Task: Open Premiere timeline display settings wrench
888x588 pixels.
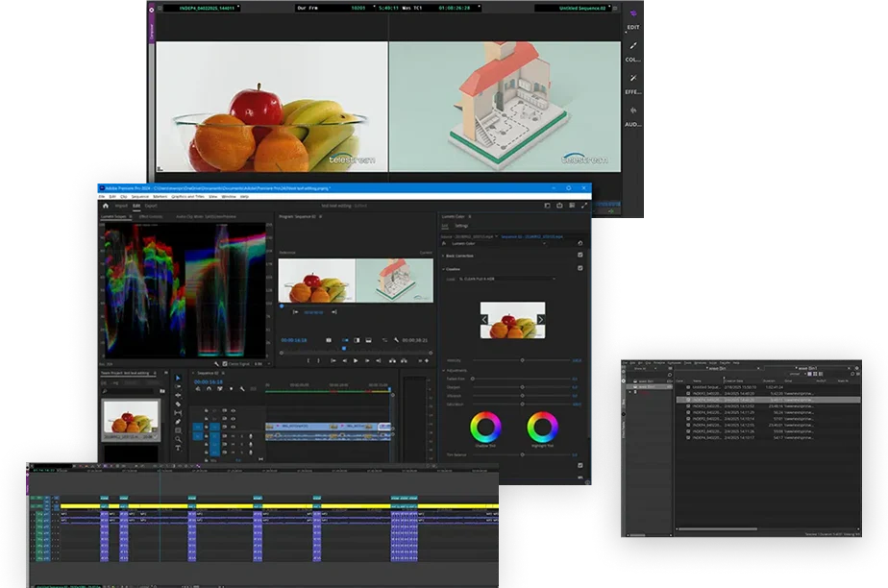Action: click(x=242, y=389)
